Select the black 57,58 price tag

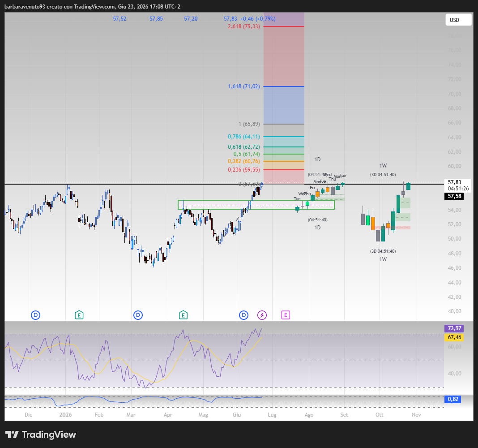click(x=454, y=196)
